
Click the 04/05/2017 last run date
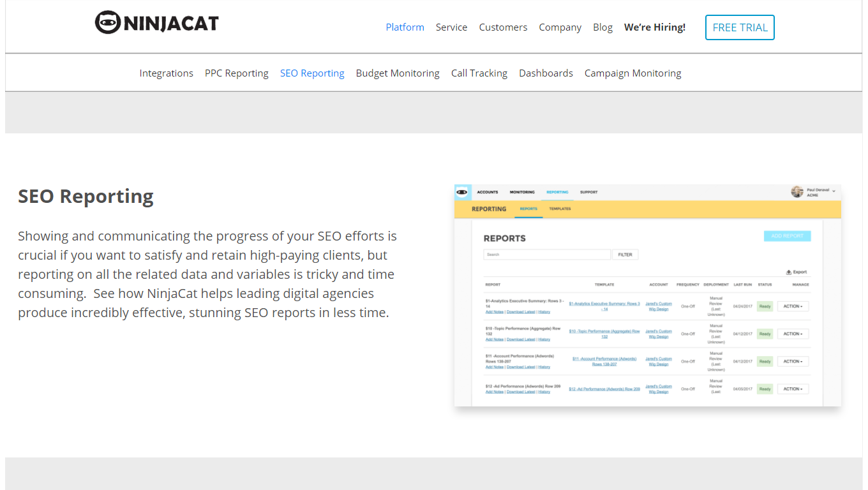coord(742,389)
